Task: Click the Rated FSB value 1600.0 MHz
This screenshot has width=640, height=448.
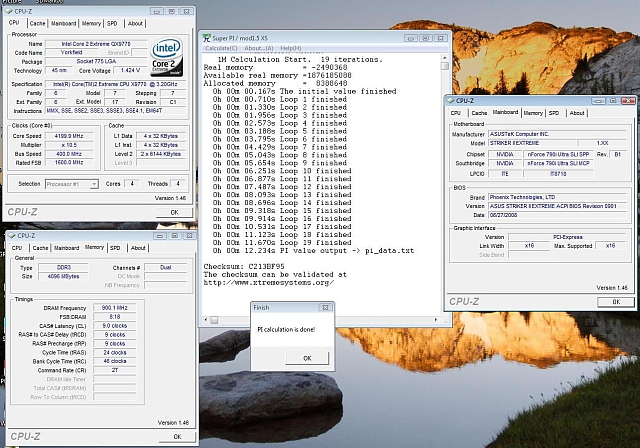Action: 69,162
